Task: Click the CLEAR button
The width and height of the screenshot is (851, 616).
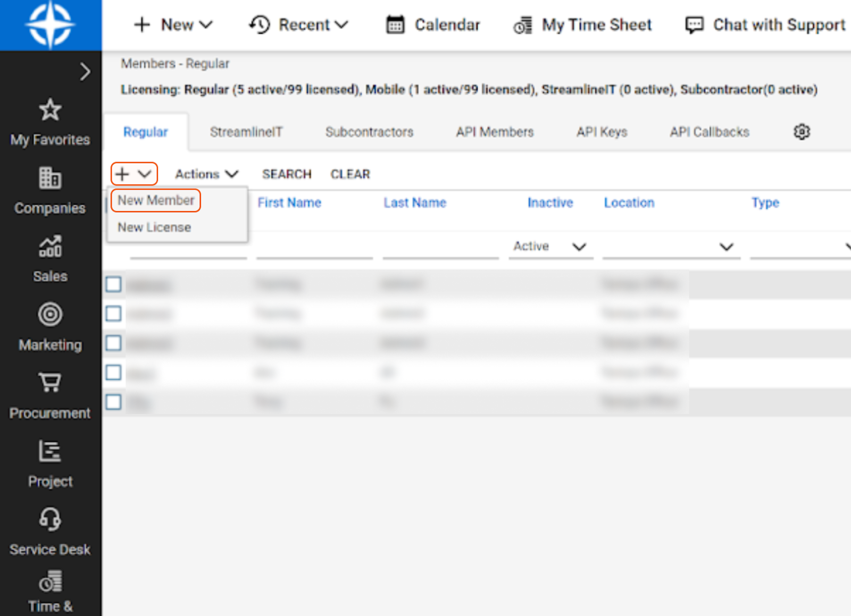Action: pyautogui.click(x=350, y=174)
